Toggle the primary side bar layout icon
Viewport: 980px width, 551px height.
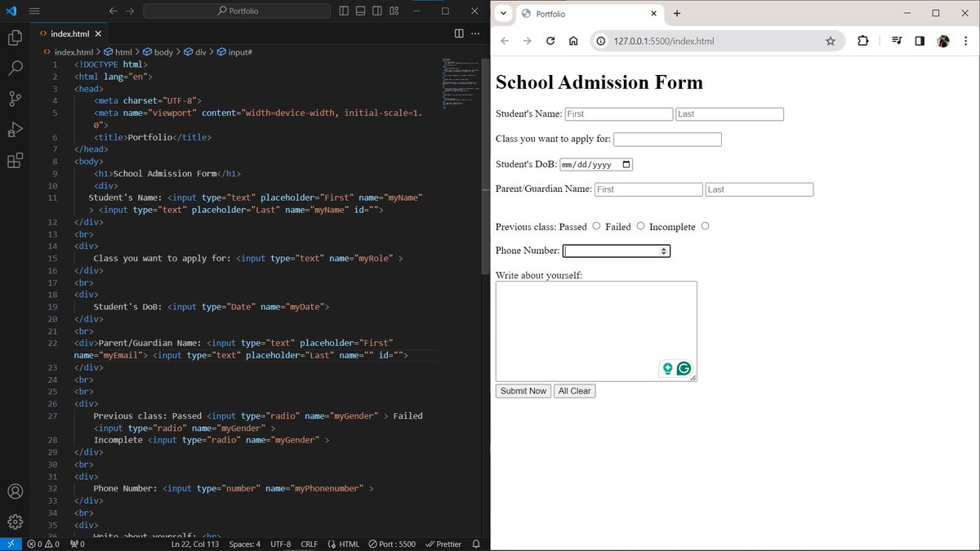click(x=344, y=11)
